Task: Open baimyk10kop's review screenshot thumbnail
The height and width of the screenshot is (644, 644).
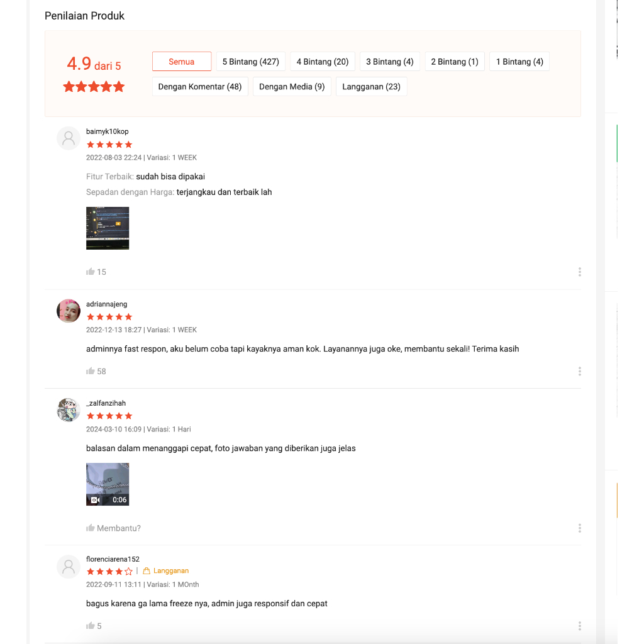Action: tap(108, 228)
